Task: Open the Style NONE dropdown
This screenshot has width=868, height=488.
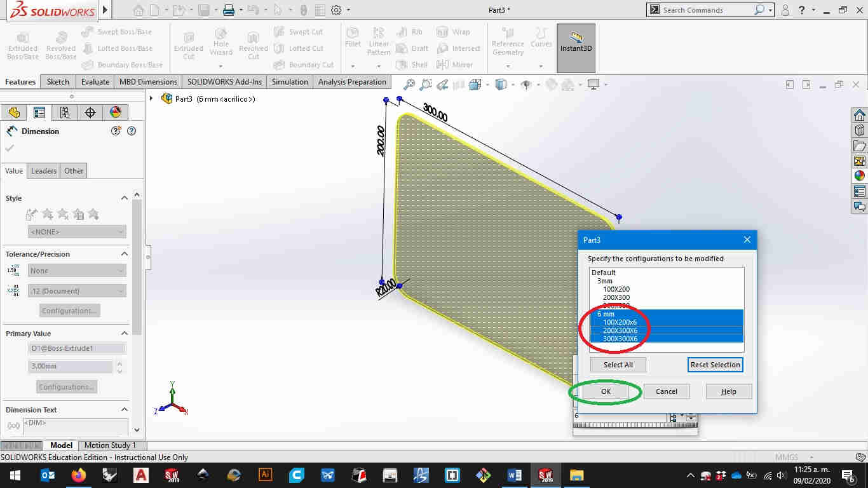Action: [77, 232]
